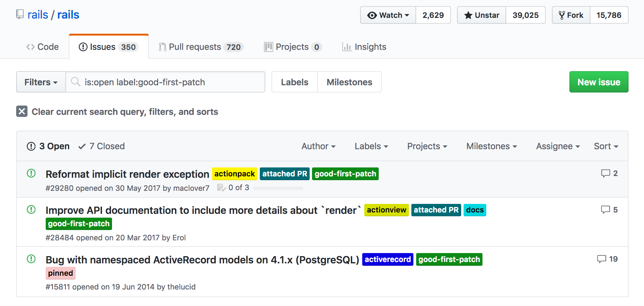Open the Projects tab
Image resolution: width=644 pixels, height=306 pixels.
(x=293, y=47)
